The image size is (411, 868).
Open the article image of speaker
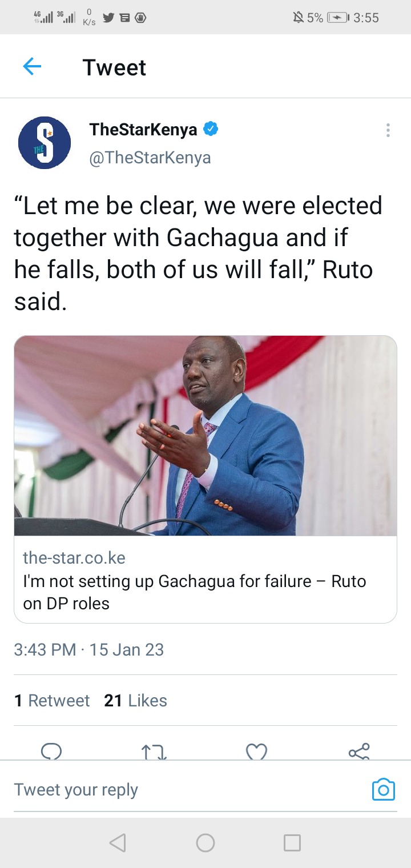[205, 436]
